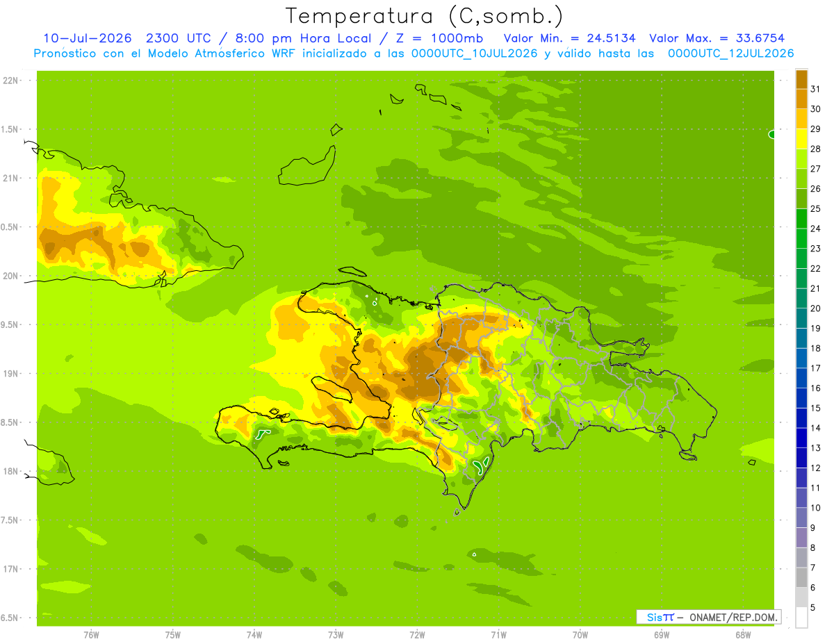
Task: Click the 'Sis' logo text in the credit box
Action: [655, 617]
